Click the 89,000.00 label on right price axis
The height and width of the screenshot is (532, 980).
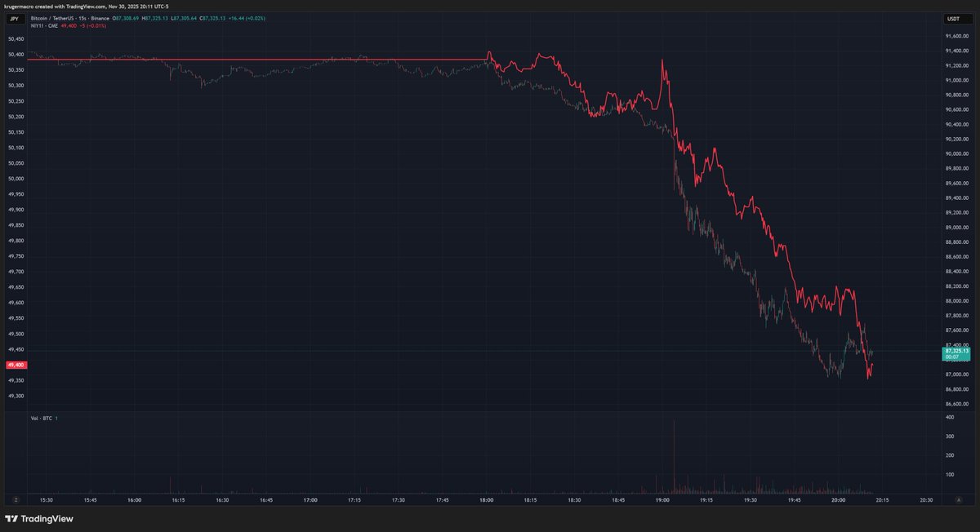pyautogui.click(x=955, y=228)
